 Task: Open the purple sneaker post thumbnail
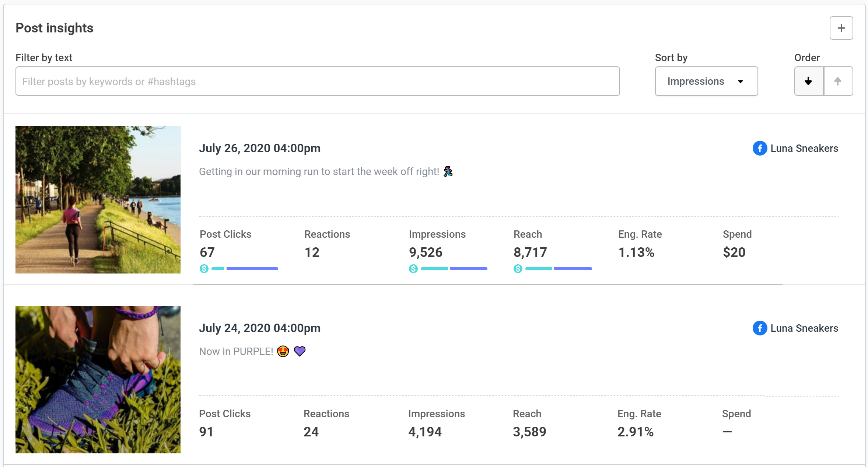coord(98,380)
